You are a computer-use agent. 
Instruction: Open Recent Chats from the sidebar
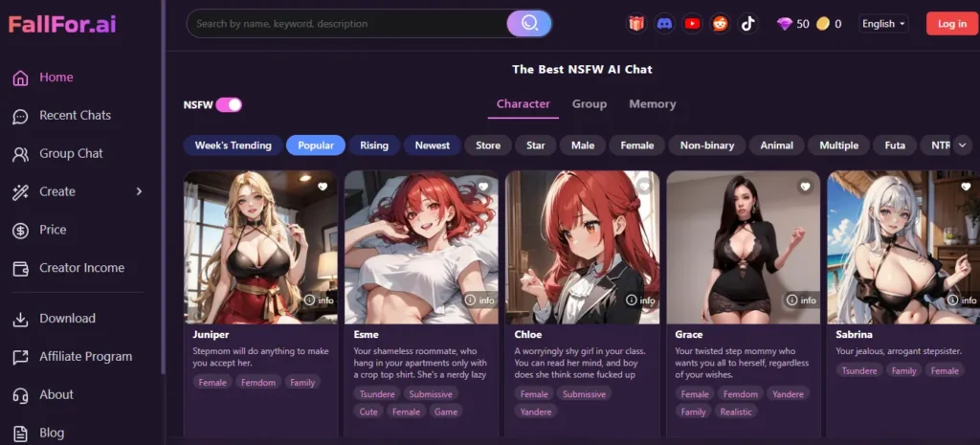[x=75, y=116]
